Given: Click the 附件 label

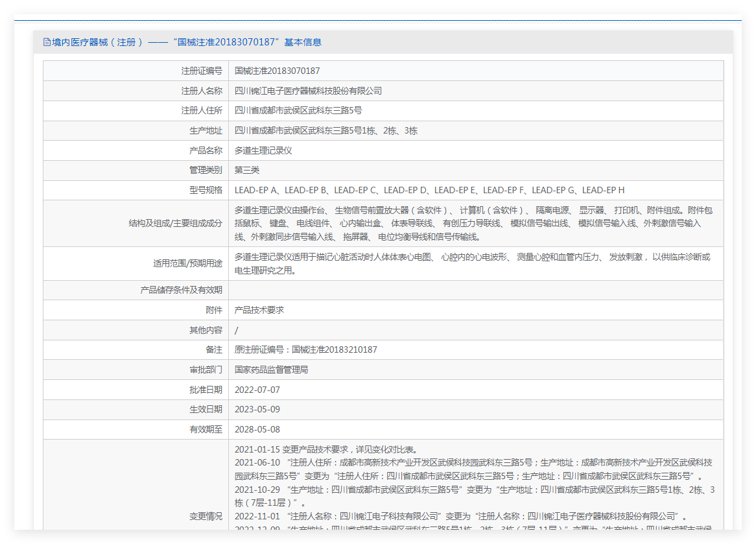Looking at the screenshot, I should [x=214, y=310].
